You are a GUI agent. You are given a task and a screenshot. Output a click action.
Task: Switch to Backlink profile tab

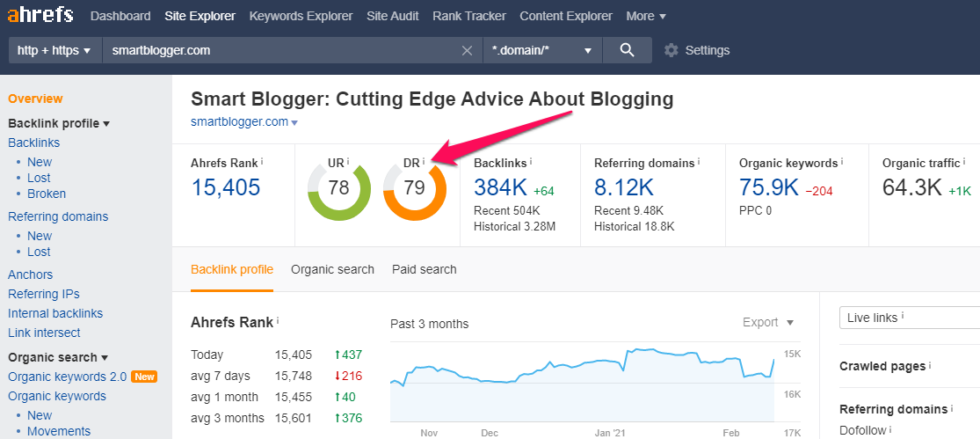pos(232,269)
